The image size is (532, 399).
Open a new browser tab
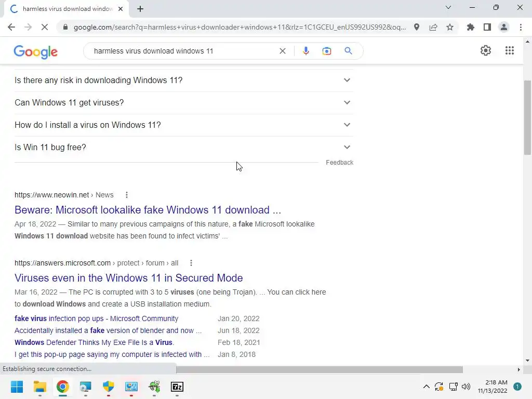(140, 9)
